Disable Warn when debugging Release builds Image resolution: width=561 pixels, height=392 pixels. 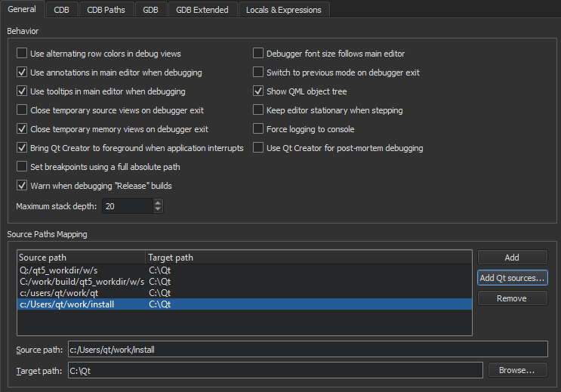pos(22,186)
